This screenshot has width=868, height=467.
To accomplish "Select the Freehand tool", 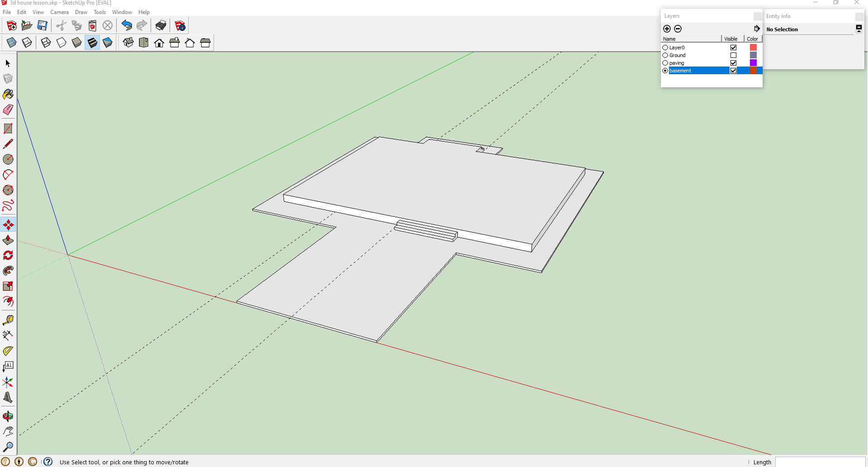I will [x=8, y=205].
